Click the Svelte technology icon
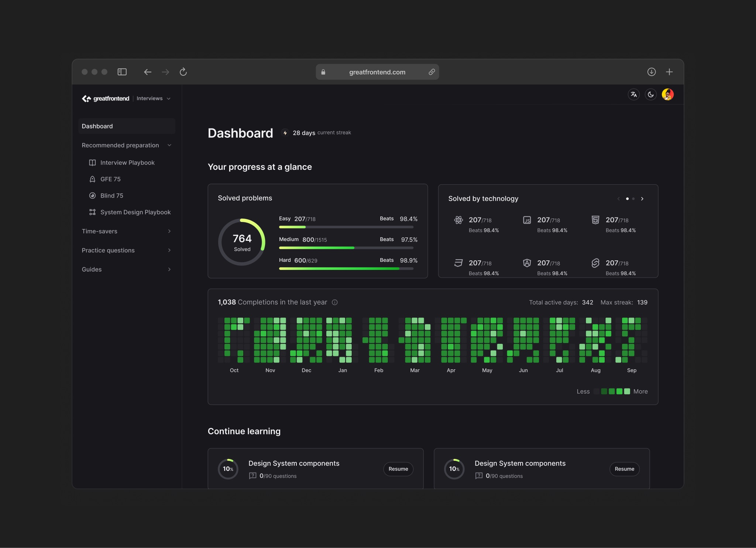The height and width of the screenshot is (548, 756). point(595,263)
